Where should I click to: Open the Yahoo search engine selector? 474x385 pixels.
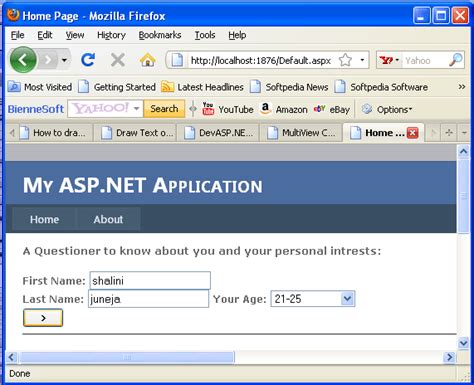pyautogui.click(x=390, y=60)
